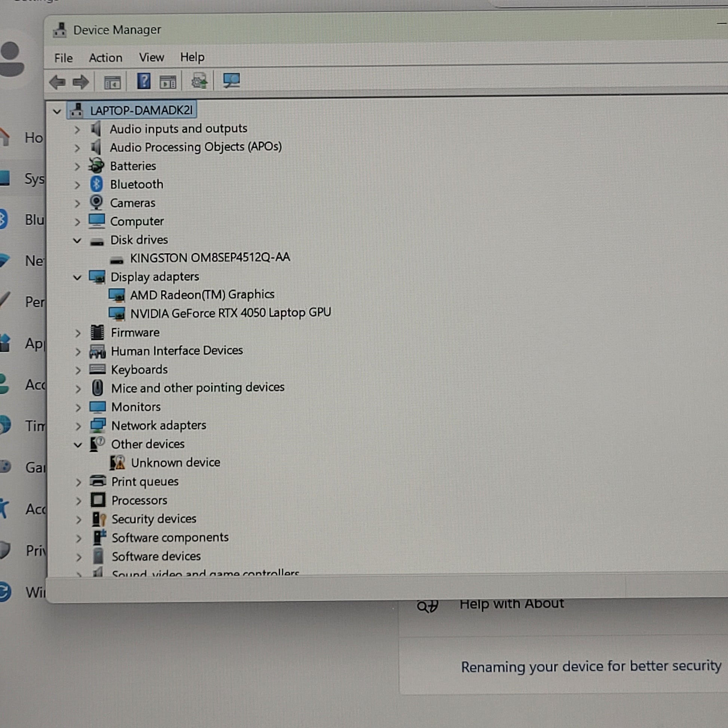Expand the Audio Processing Objects chevron
The width and height of the screenshot is (728, 728).
point(77,149)
